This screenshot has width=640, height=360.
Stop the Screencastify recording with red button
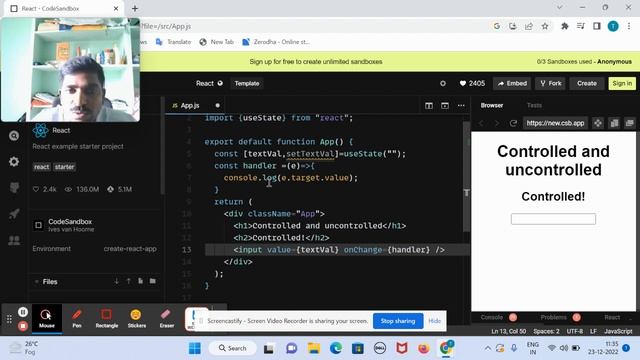23,326
